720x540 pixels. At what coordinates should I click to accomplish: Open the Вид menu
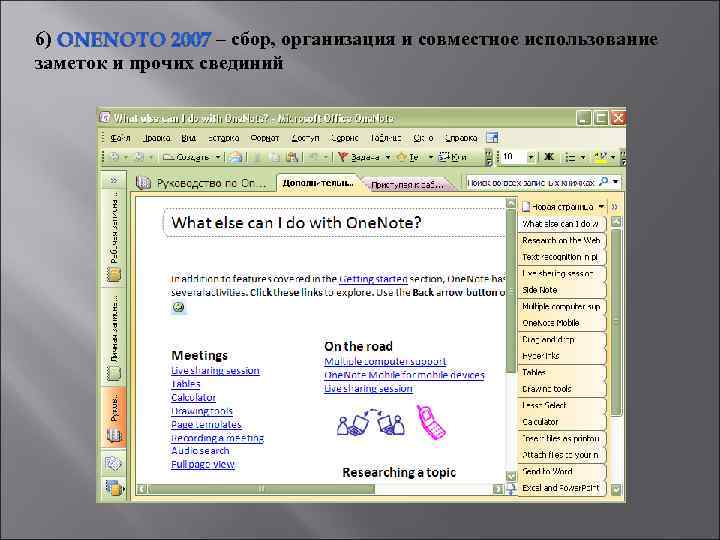pyautogui.click(x=188, y=138)
